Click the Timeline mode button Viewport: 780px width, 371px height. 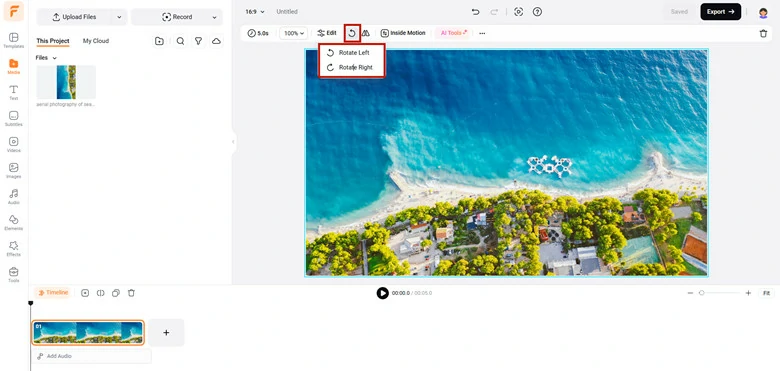point(53,293)
